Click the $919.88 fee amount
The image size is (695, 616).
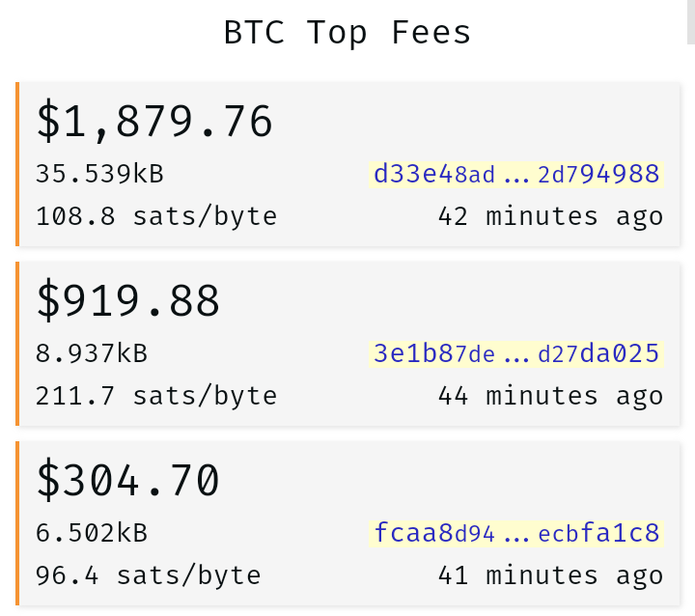click(x=127, y=301)
